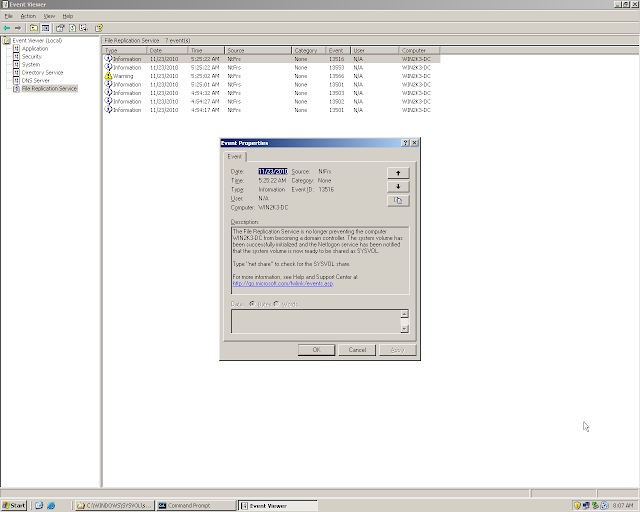Select the DNS Server log
Viewport: 640px width, 512px height.
click(x=36, y=80)
